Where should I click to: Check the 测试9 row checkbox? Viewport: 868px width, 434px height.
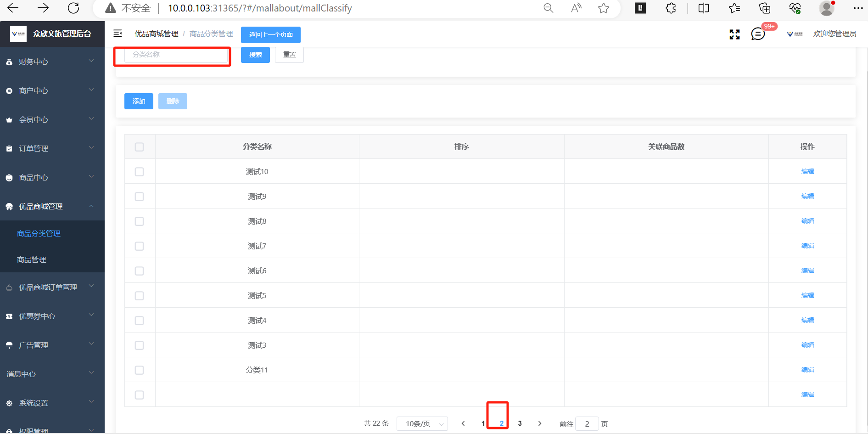point(140,197)
